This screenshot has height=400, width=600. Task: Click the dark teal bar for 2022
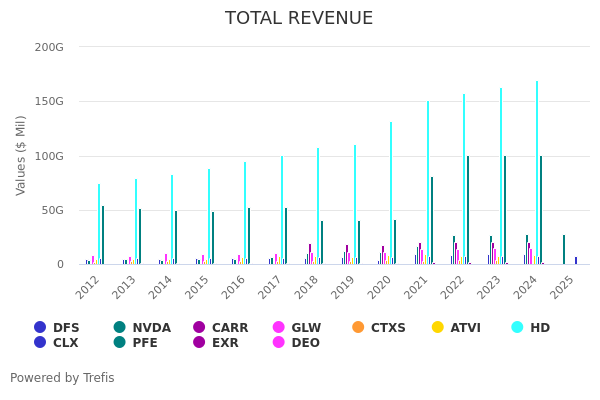467,210
